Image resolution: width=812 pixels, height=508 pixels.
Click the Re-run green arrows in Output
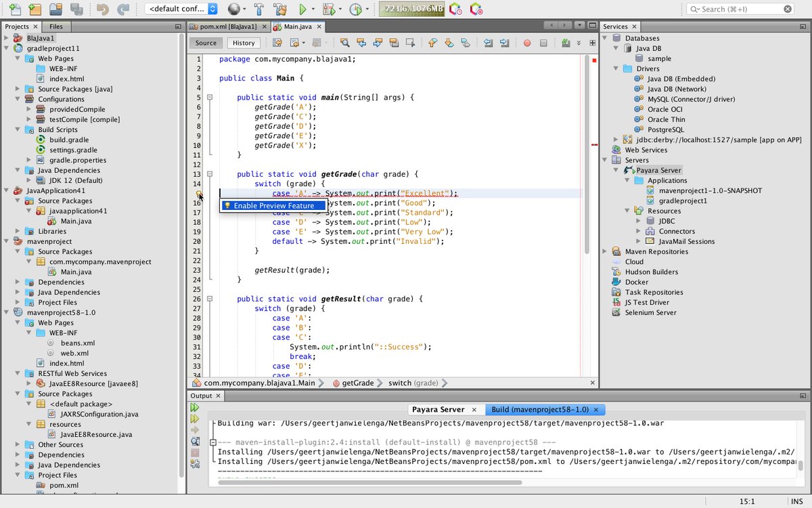pyautogui.click(x=195, y=408)
